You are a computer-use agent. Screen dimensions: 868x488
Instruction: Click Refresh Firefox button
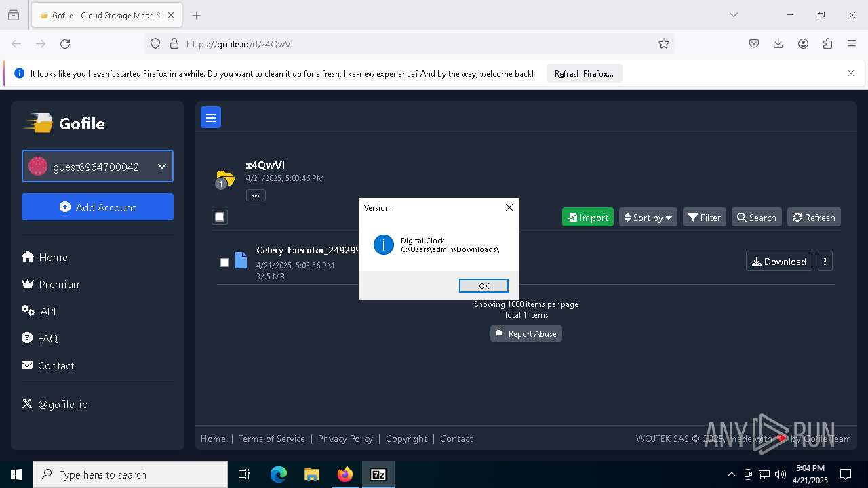[x=584, y=73]
